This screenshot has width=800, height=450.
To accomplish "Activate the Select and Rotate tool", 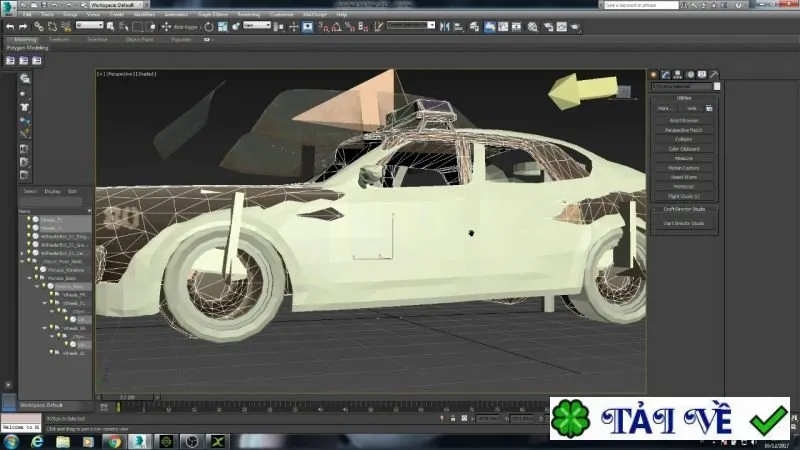I will (209, 27).
